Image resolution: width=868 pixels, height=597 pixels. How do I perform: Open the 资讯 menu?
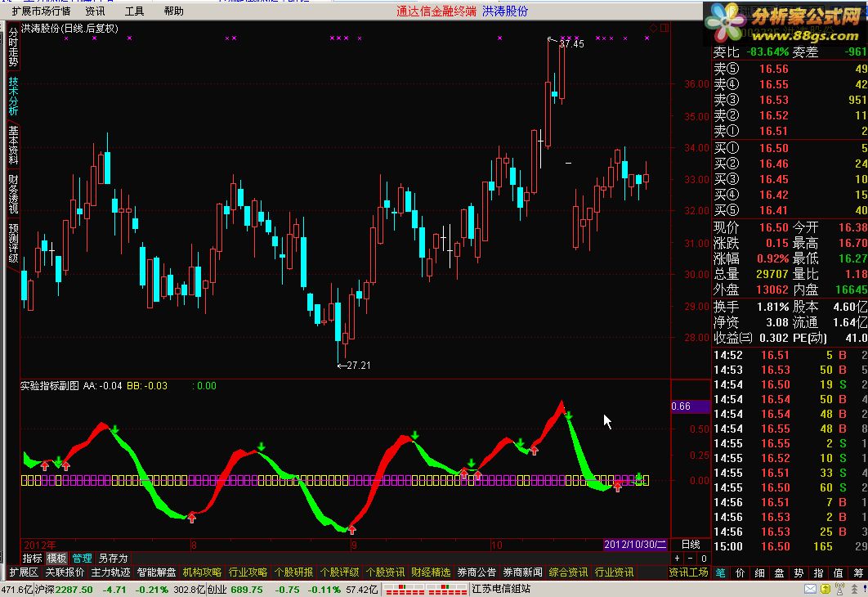[95, 11]
